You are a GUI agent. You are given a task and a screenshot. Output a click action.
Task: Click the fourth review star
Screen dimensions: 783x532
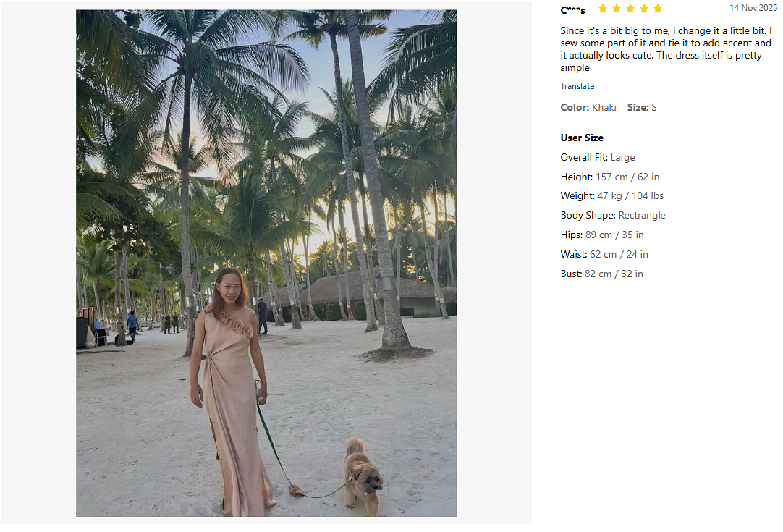coord(644,9)
